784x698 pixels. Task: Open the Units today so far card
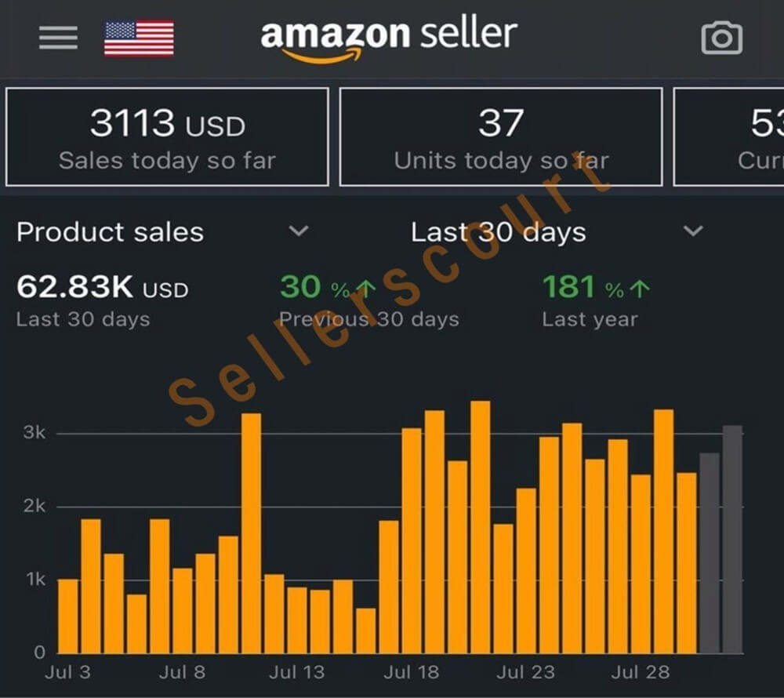[500, 136]
